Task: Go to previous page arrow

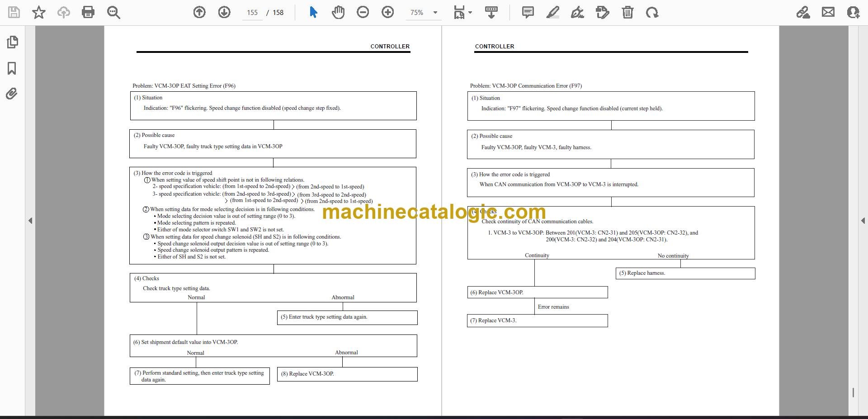Action: (199, 12)
